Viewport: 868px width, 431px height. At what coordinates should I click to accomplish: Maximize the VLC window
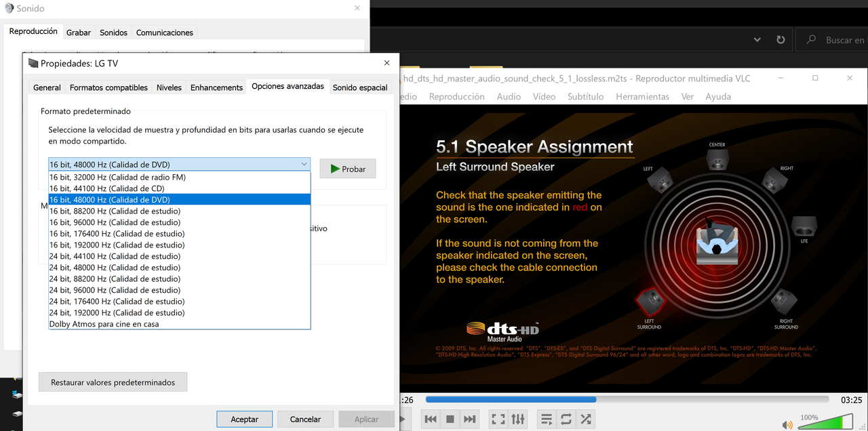pos(815,78)
